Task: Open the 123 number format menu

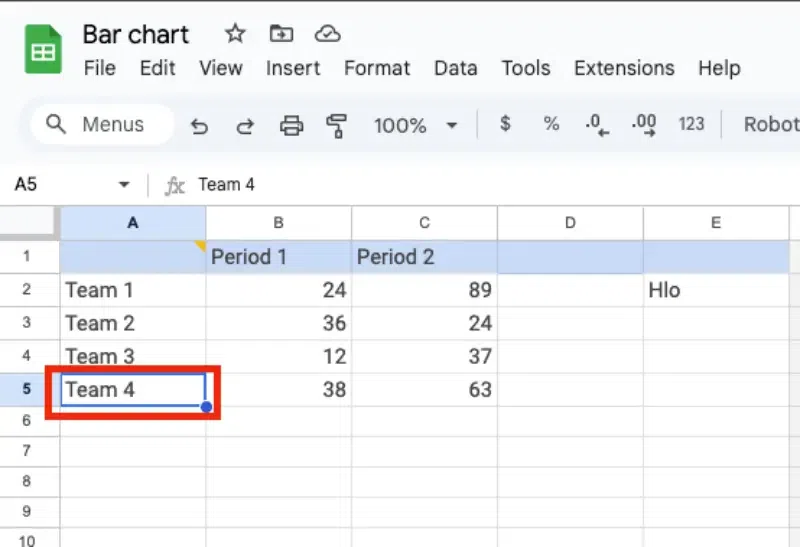Action: [691, 124]
